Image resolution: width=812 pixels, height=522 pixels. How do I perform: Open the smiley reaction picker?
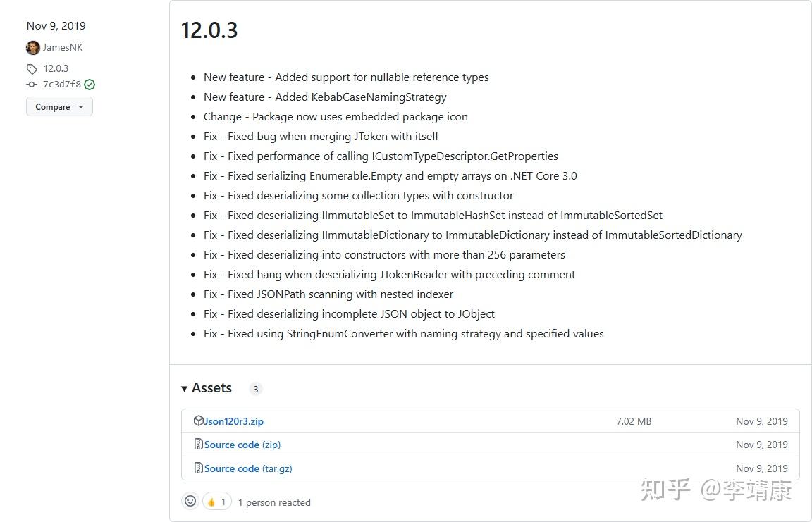[190, 502]
